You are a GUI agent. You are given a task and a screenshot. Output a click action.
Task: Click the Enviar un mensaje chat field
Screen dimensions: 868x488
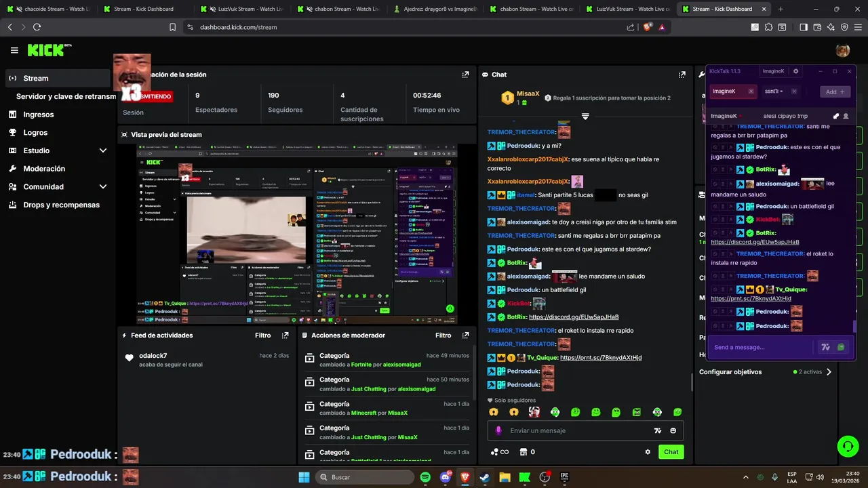585,430
